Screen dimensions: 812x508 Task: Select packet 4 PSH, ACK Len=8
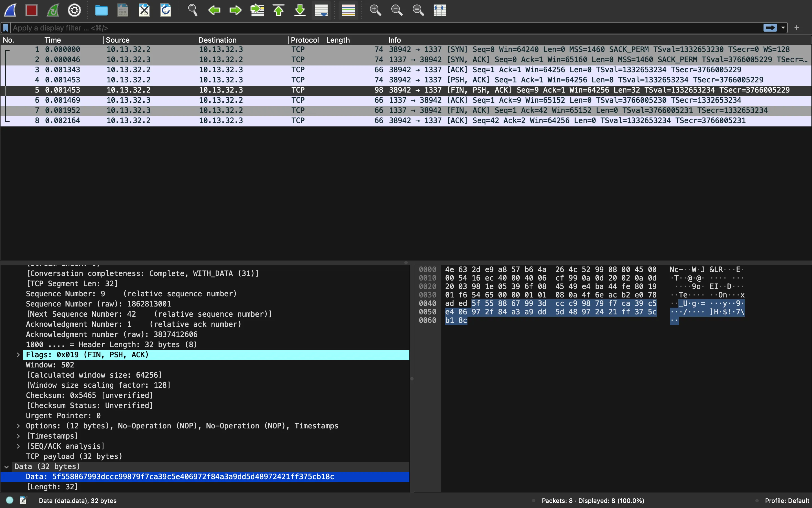click(x=406, y=80)
